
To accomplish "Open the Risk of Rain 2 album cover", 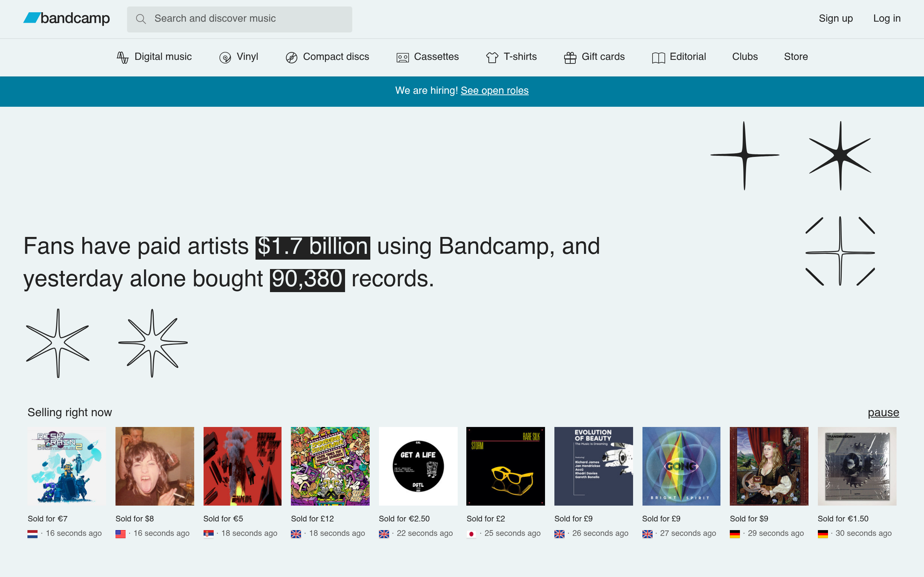I will point(67,466).
